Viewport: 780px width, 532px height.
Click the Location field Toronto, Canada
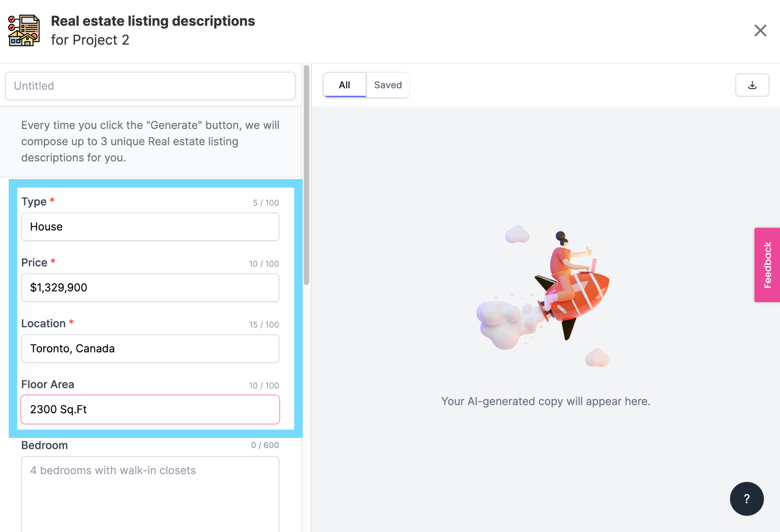[150, 349]
